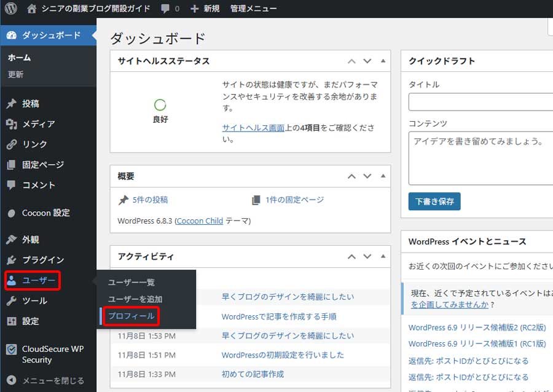Image resolution: width=553 pixels, height=392 pixels.
Task: Collapse the サイトヘルスステータス panel
Action: point(383,61)
